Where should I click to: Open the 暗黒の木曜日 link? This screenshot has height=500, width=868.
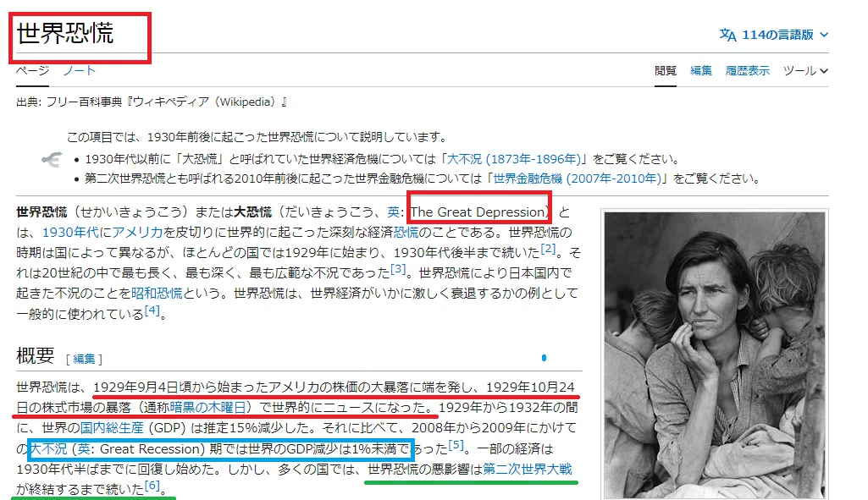[x=207, y=408]
